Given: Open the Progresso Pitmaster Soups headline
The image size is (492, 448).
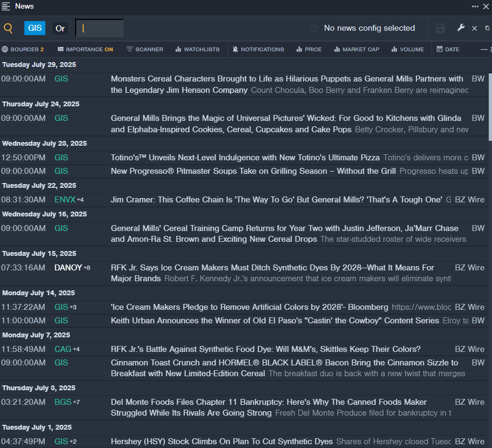Looking at the screenshot, I should [253, 171].
